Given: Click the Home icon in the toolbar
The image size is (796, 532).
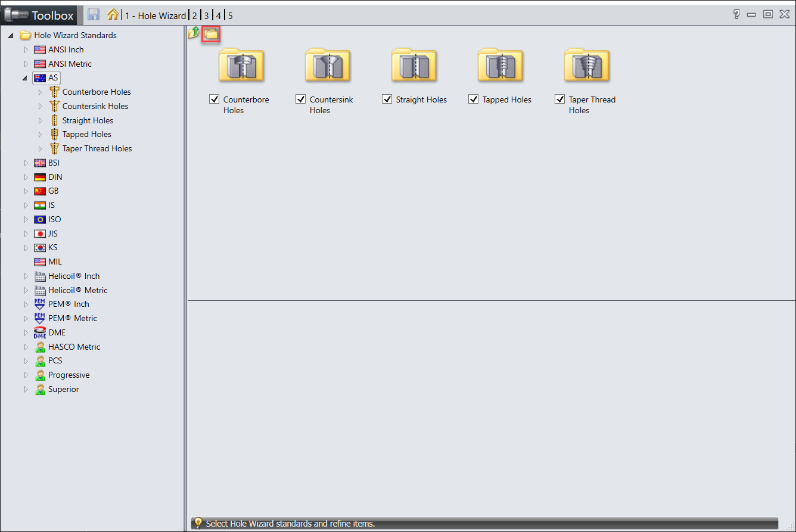Looking at the screenshot, I should tap(113, 15).
